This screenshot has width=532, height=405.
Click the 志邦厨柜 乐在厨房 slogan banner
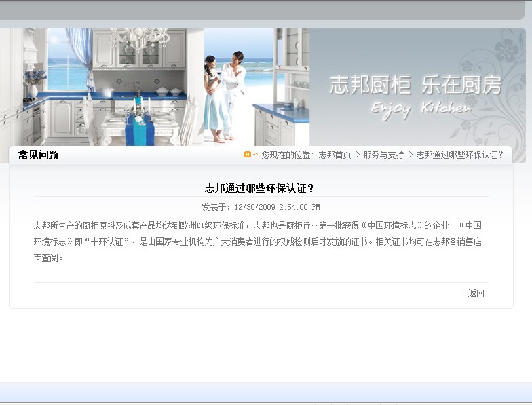click(415, 85)
